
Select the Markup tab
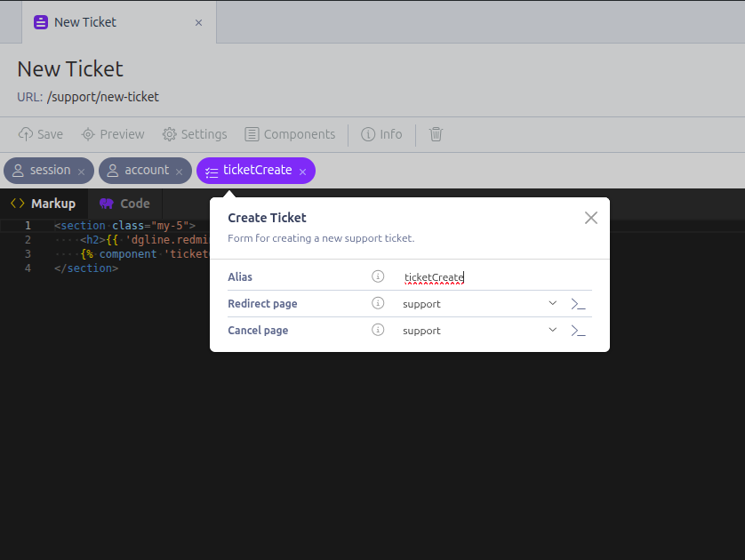(x=44, y=204)
